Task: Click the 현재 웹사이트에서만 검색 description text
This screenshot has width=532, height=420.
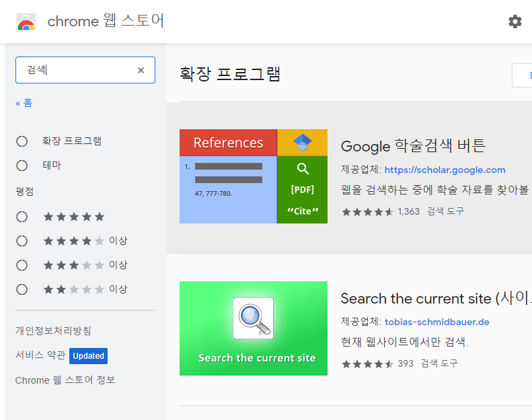Action: click(404, 342)
